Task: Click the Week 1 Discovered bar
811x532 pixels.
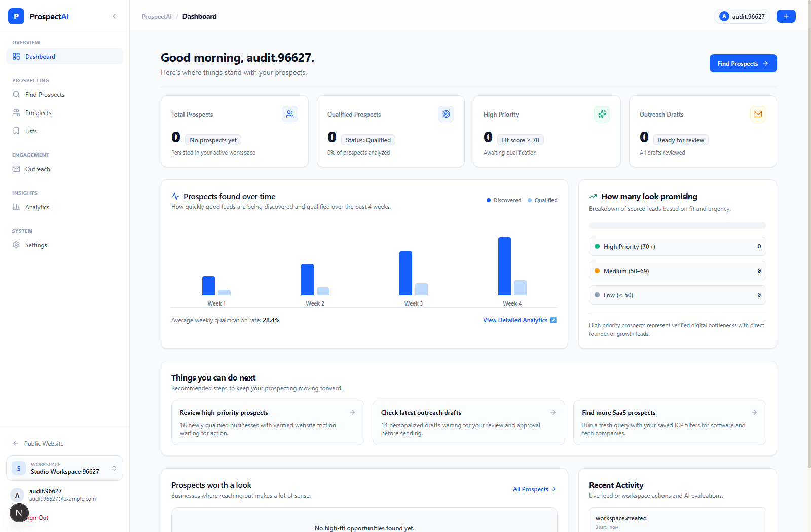Action: [x=208, y=286]
